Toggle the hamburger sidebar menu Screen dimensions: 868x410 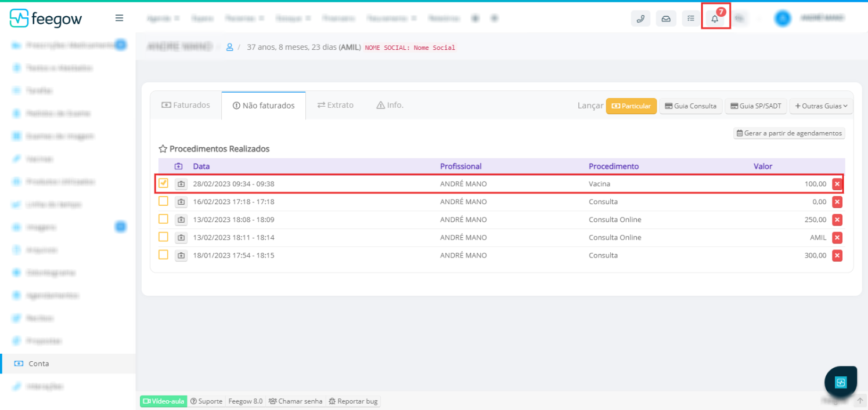[119, 18]
